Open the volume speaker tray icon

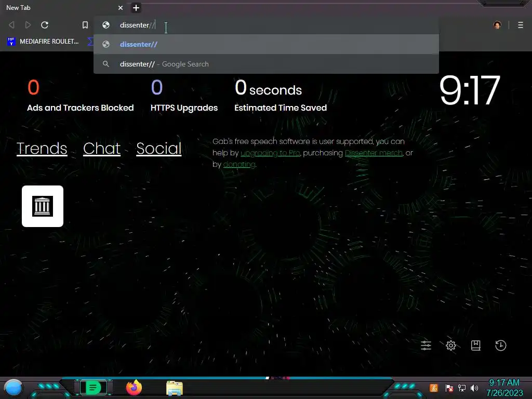click(x=474, y=388)
